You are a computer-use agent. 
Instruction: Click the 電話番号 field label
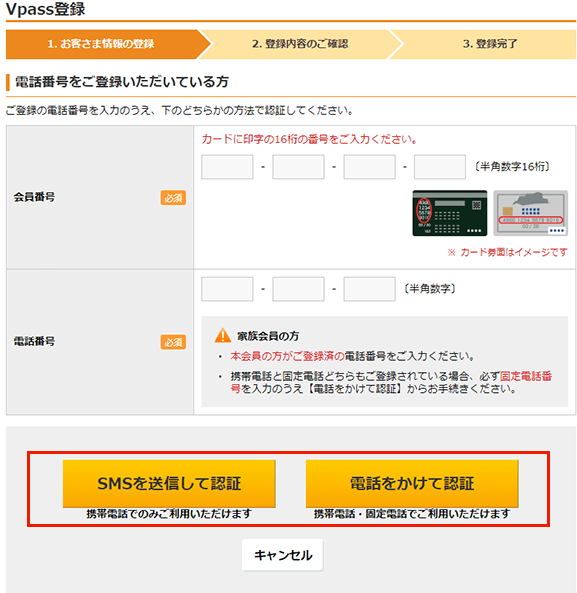click(x=34, y=341)
